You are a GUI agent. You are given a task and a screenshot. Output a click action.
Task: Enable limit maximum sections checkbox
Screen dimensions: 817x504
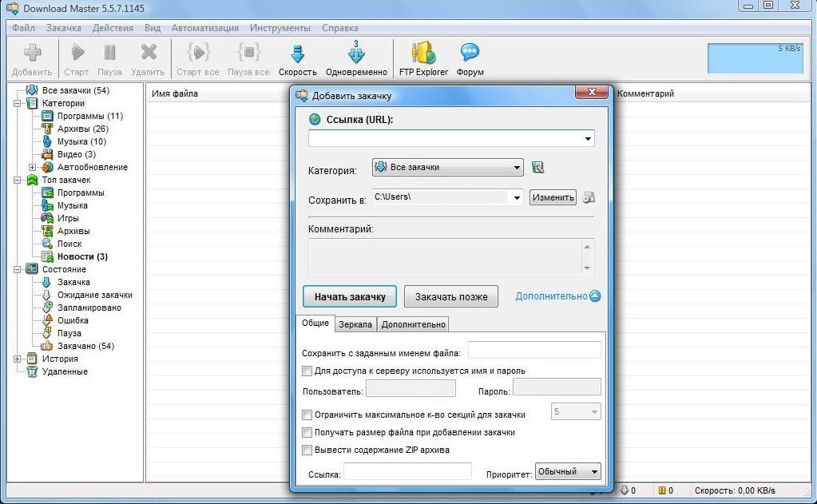[307, 415]
